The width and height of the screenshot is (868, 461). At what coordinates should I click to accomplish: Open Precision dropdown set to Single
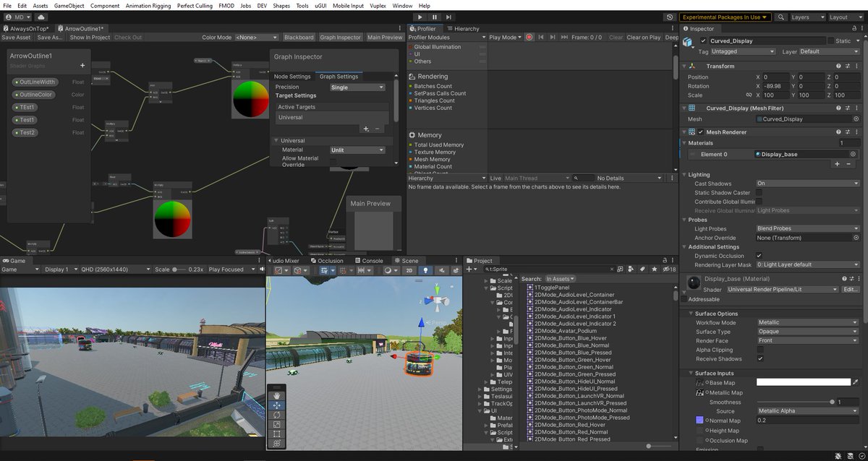point(357,87)
